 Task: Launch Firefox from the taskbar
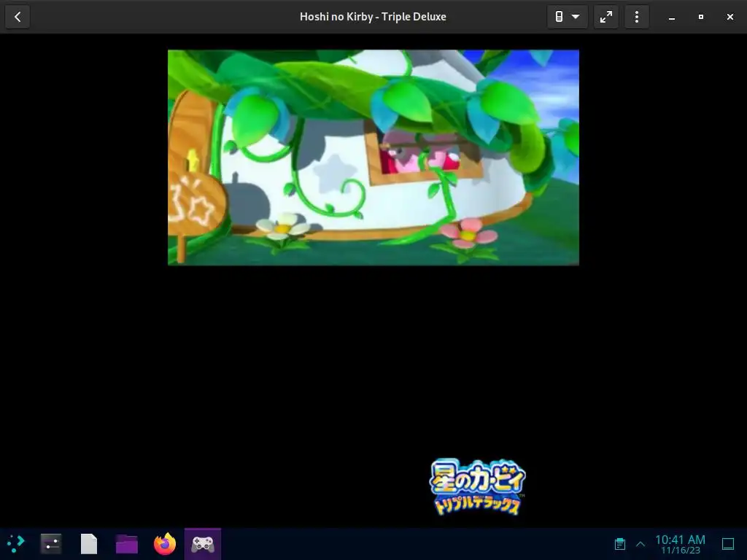coord(165,543)
